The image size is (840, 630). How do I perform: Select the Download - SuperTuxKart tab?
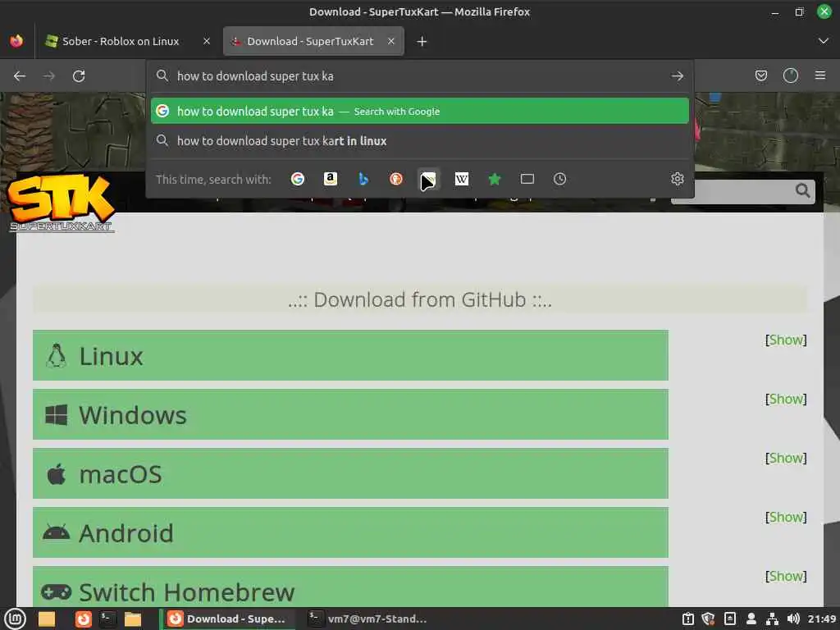tap(313, 41)
